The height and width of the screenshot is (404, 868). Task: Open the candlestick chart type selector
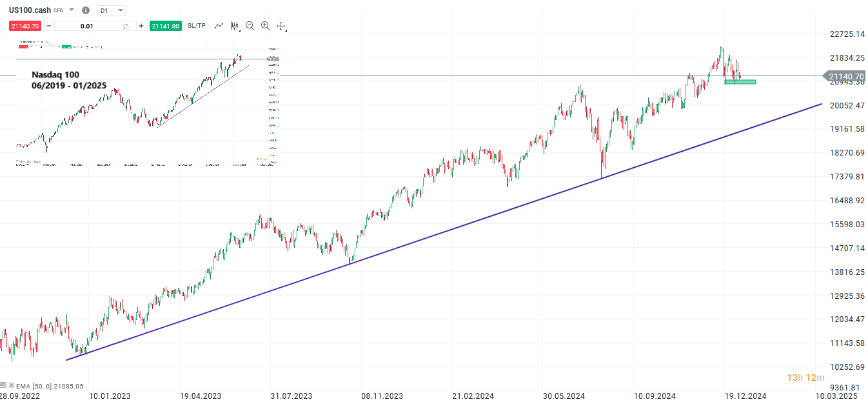(235, 26)
